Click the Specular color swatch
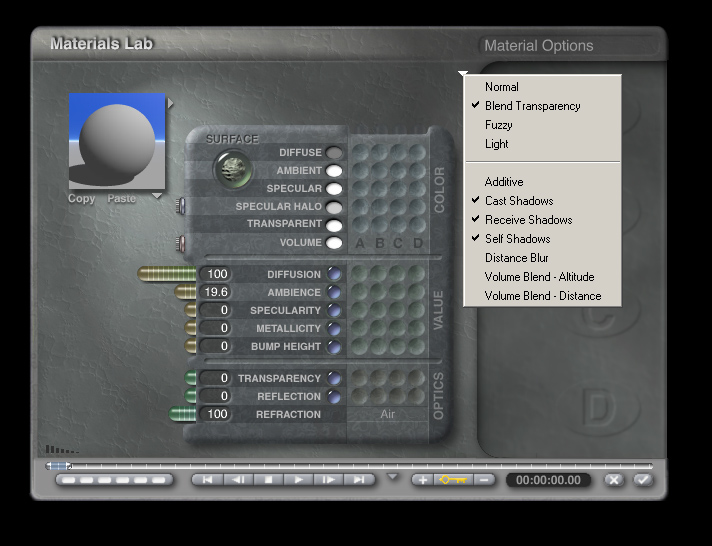This screenshot has height=546, width=712. point(334,189)
